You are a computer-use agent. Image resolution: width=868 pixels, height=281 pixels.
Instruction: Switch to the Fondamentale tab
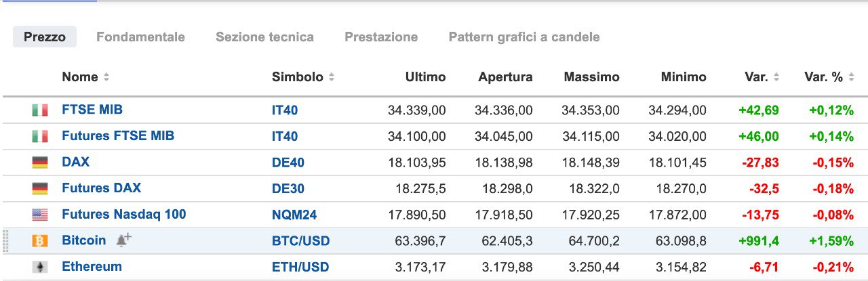pos(140,37)
